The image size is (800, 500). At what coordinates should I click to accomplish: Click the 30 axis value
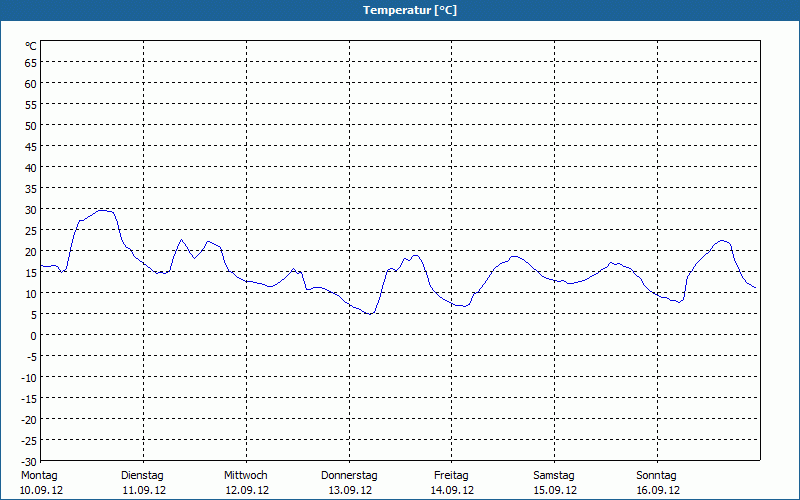[x=31, y=210]
